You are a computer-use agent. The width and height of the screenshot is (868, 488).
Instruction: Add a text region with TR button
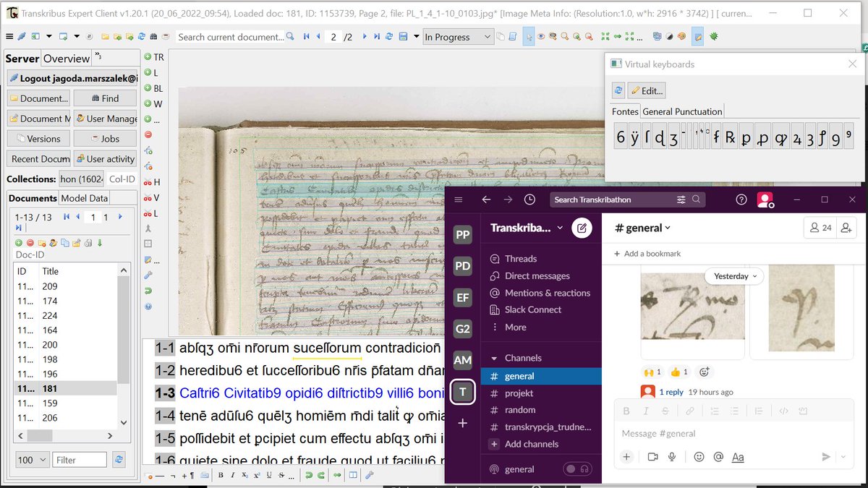tap(153, 56)
